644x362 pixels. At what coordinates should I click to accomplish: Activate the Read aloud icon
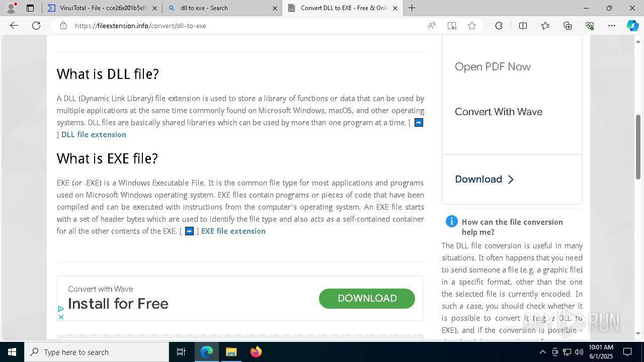pyautogui.click(x=432, y=26)
